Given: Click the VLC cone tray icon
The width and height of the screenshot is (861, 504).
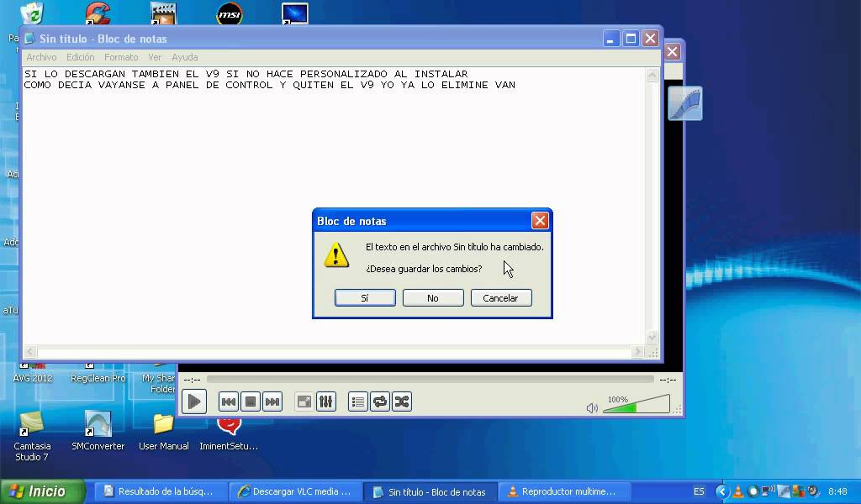Looking at the screenshot, I should click(737, 491).
